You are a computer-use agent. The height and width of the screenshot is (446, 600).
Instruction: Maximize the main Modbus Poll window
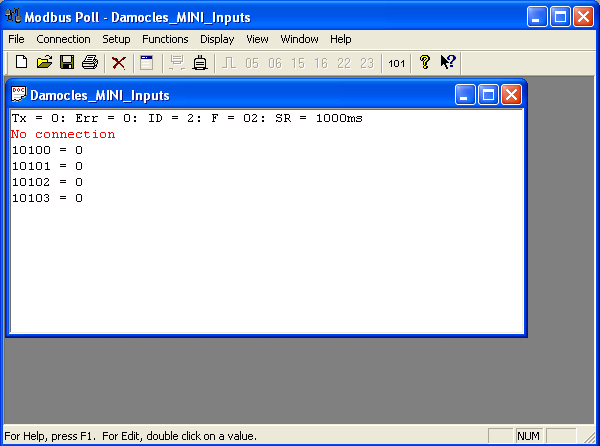coord(560,17)
